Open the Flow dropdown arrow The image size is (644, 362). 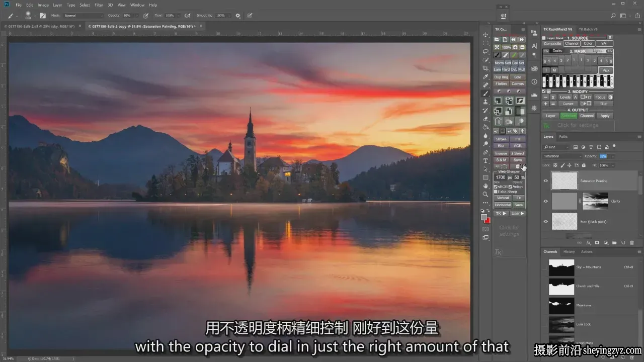click(x=179, y=16)
